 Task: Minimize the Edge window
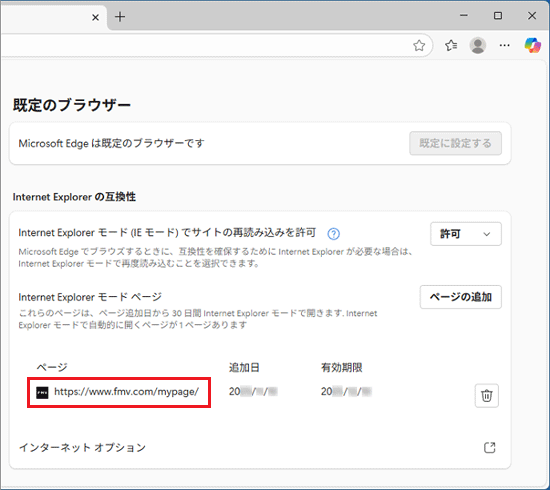(464, 15)
